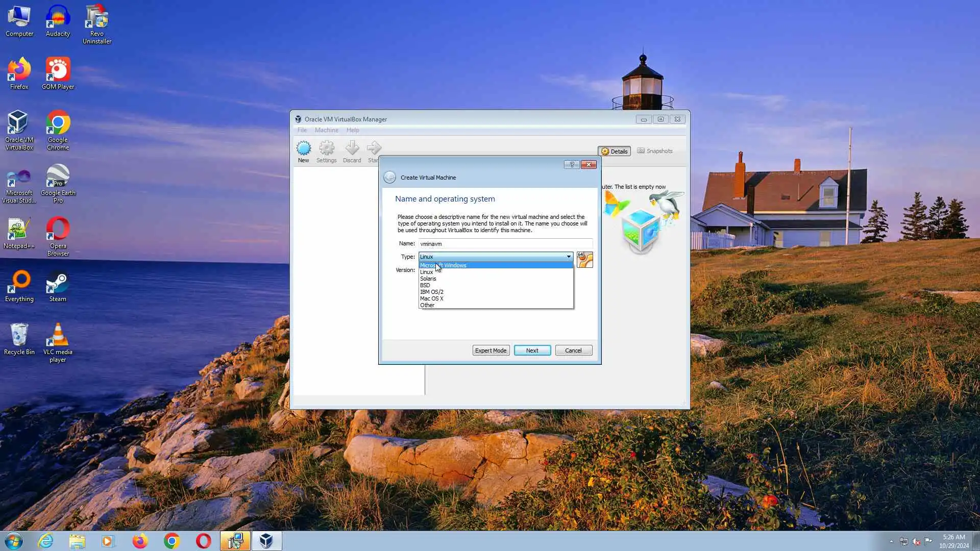Click the 64-bit OS type icon
The width and height of the screenshot is (980, 551).
[584, 260]
